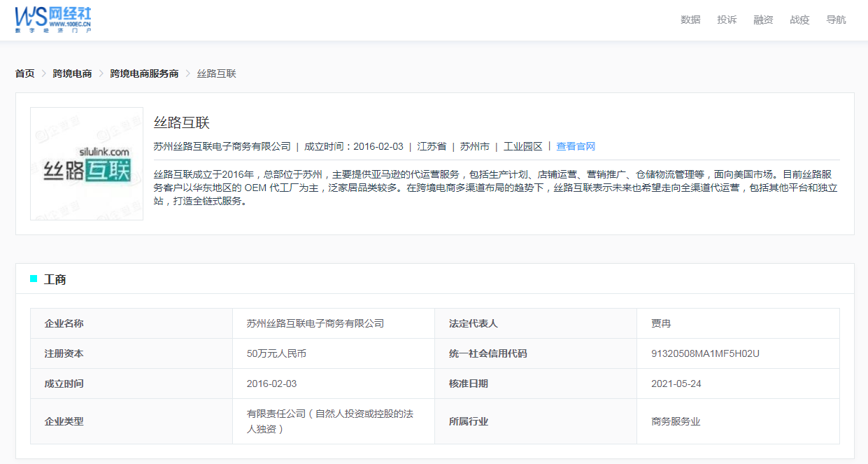The height and width of the screenshot is (464, 868).
Task: Click the 苏州市 location text
Action: pyautogui.click(x=475, y=146)
